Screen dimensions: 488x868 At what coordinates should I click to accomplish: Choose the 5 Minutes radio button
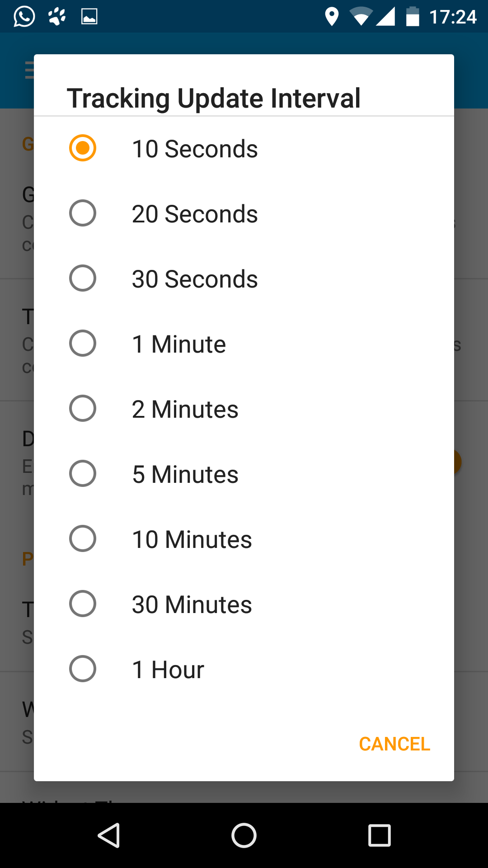244,474
